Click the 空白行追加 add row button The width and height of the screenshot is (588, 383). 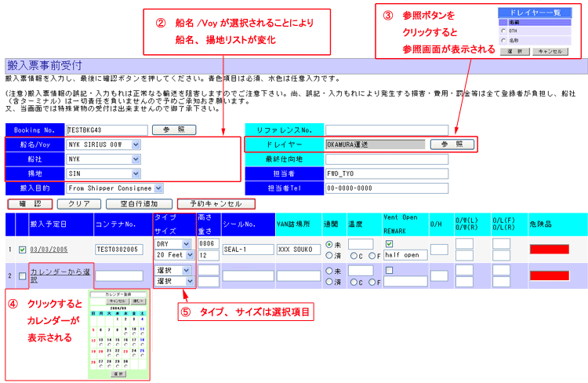pos(140,203)
